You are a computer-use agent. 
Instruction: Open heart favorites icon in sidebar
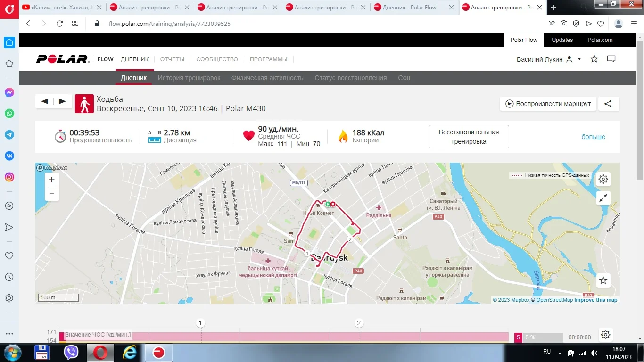[x=9, y=256]
